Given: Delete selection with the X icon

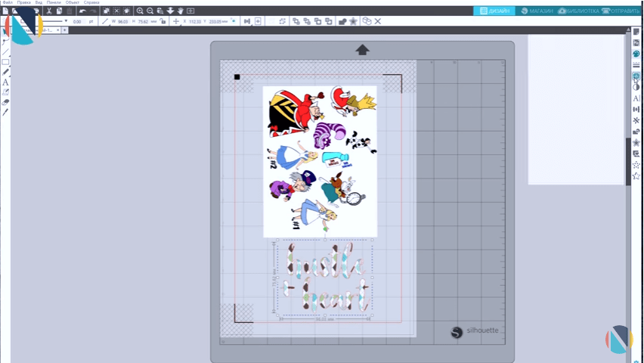Looking at the screenshot, I should click(x=378, y=21).
